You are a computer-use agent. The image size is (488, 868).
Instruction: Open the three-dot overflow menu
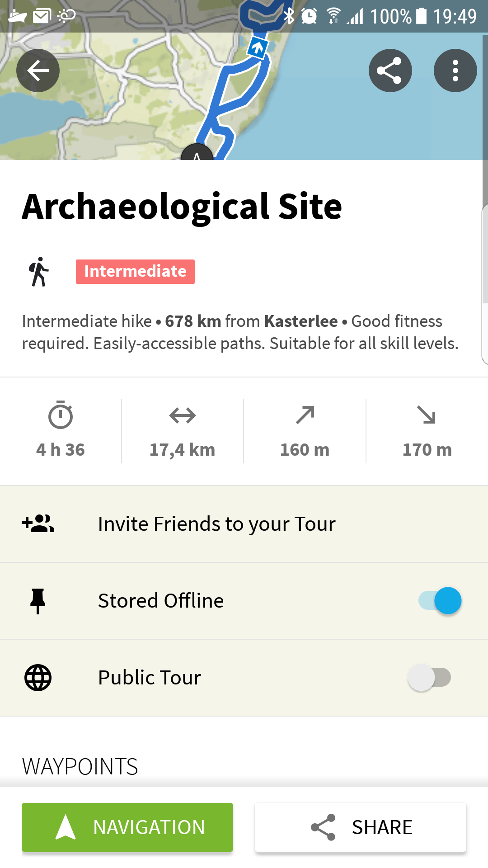click(455, 71)
